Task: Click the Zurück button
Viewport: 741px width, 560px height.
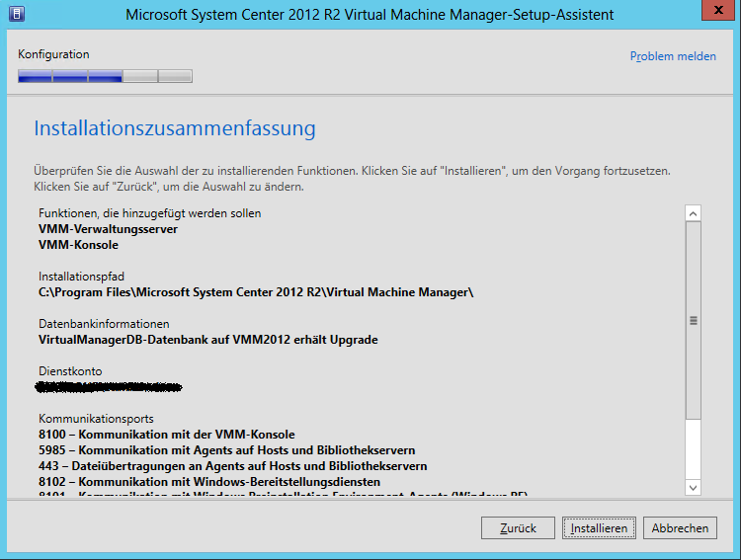Action: click(518, 528)
